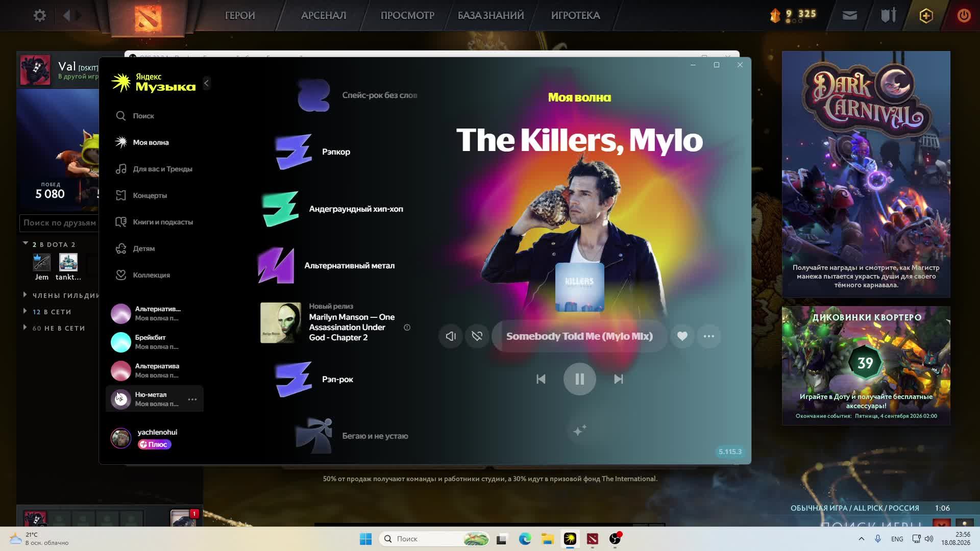Play the Альтернатива wave station
This screenshot has height=551, width=980.
121,370
